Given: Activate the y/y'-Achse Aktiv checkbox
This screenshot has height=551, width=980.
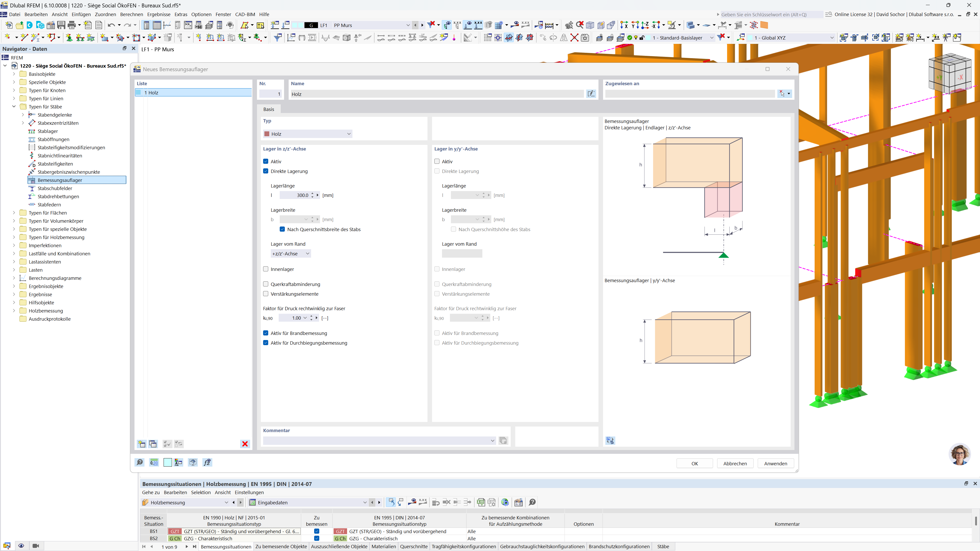Looking at the screenshot, I should pyautogui.click(x=437, y=161).
